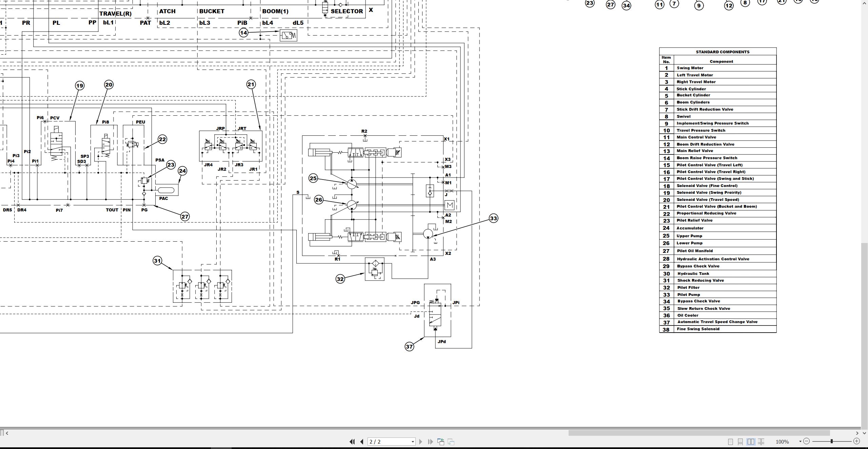This screenshot has height=449, width=868.
Task: Click circled callout 33 near pilot pump
Action: 493,218
